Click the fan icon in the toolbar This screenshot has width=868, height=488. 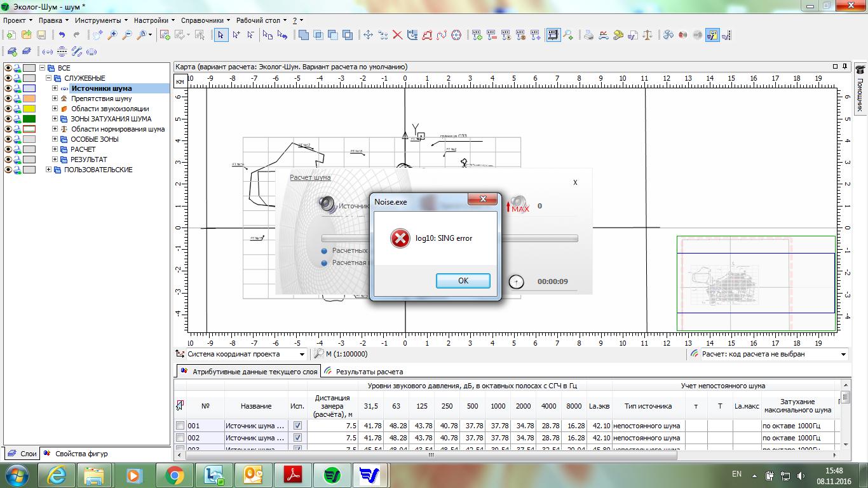point(668,35)
